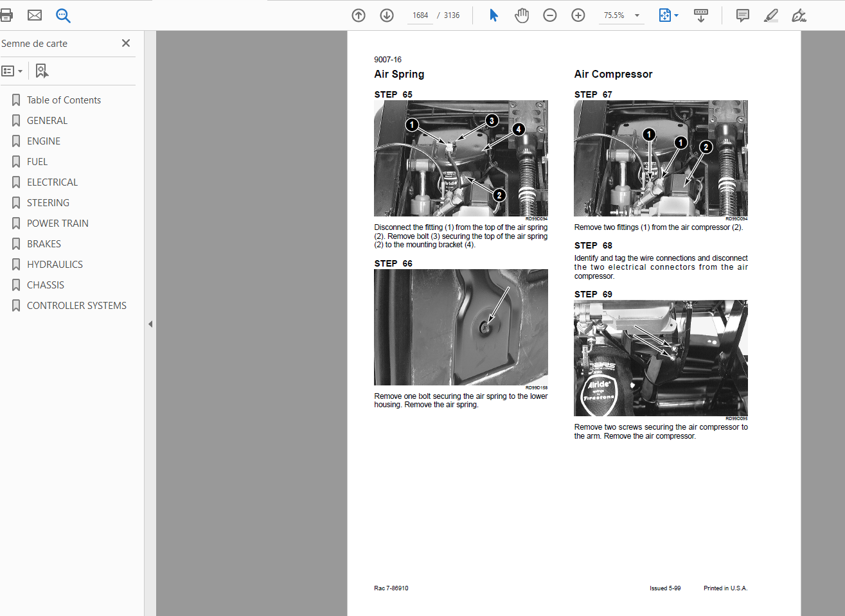Close the Semne de carte panel
Screen dimensions: 845x616
pyautogui.click(x=126, y=43)
